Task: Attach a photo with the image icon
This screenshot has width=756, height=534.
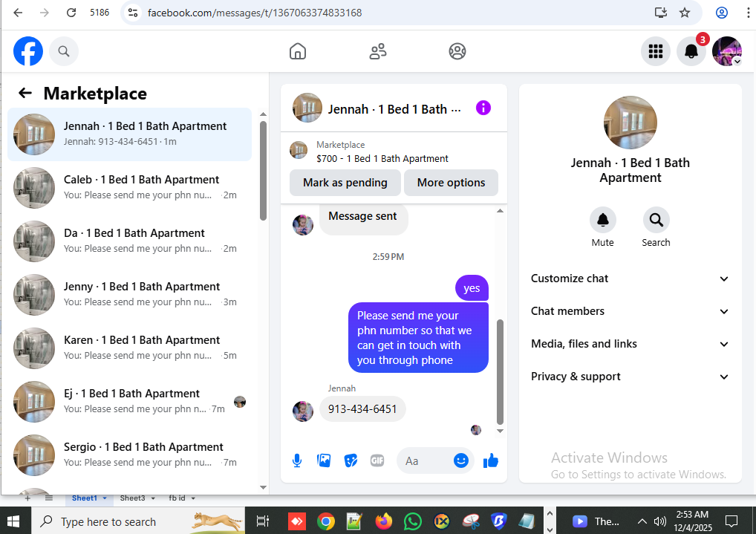Action: click(x=324, y=461)
